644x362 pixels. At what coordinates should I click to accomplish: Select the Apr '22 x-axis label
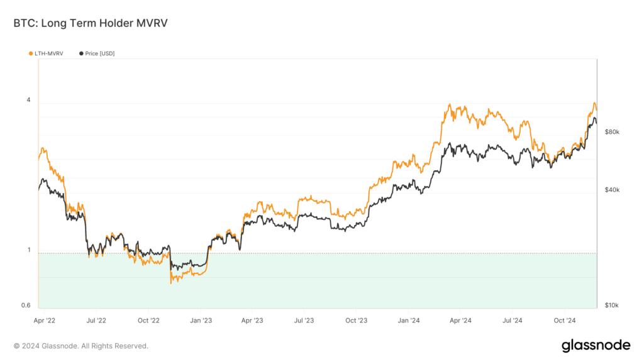click(x=44, y=321)
